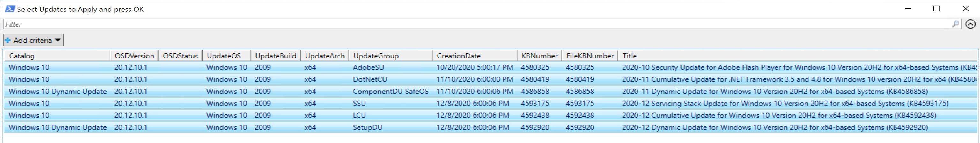Image resolution: width=980 pixels, height=143 pixels.
Task: Maximize the Select Updates window
Action: click(937, 8)
